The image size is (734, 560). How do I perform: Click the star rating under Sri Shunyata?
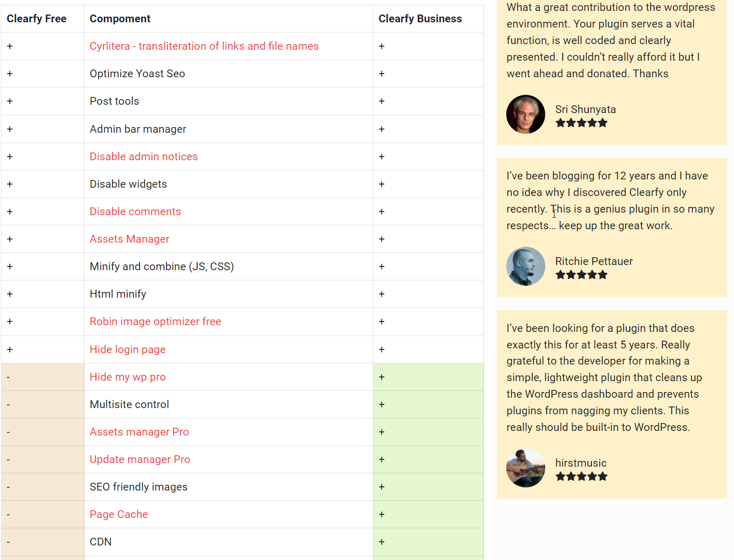click(x=581, y=123)
